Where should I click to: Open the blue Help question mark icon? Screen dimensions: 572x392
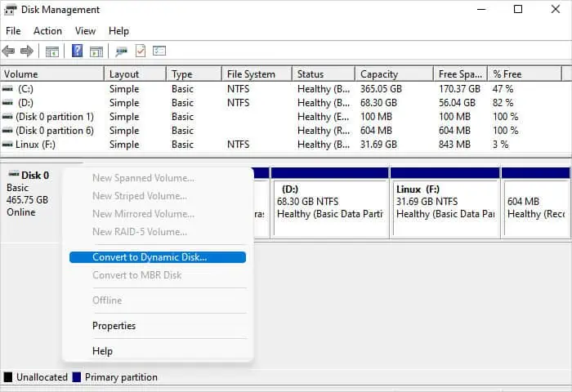[x=77, y=51]
